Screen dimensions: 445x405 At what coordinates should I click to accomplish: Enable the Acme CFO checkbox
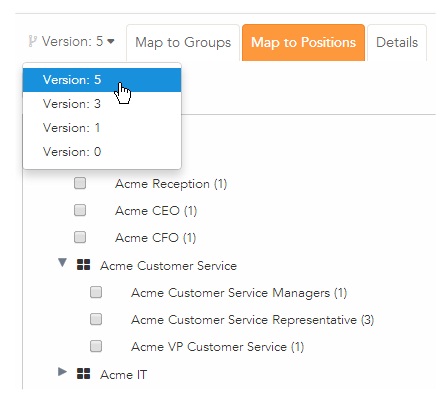pyautogui.click(x=80, y=237)
